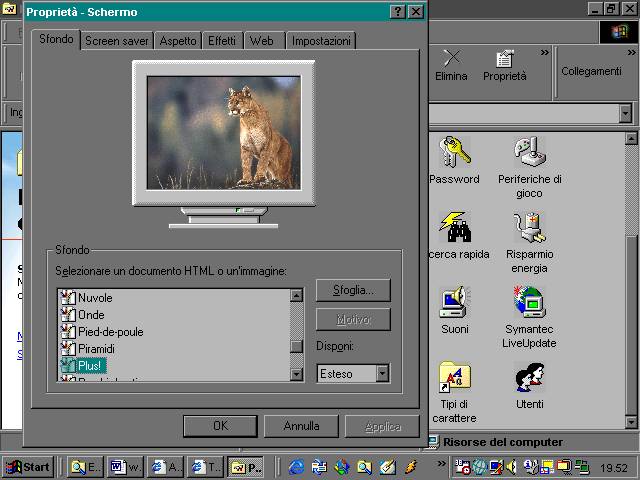The image size is (640, 480).
Task: Click the Annulla button
Action: tap(301, 426)
